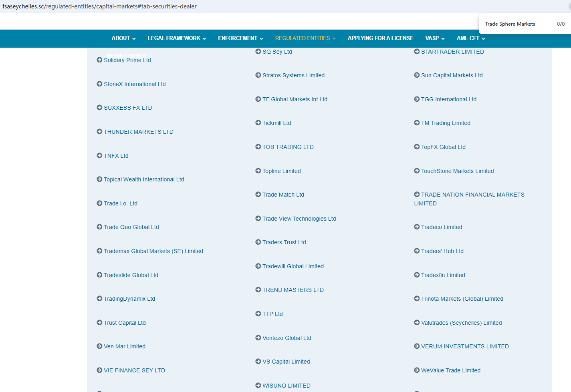
Task: Expand the REGULATED ENTITIES menu chevron
Action: pos(334,38)
